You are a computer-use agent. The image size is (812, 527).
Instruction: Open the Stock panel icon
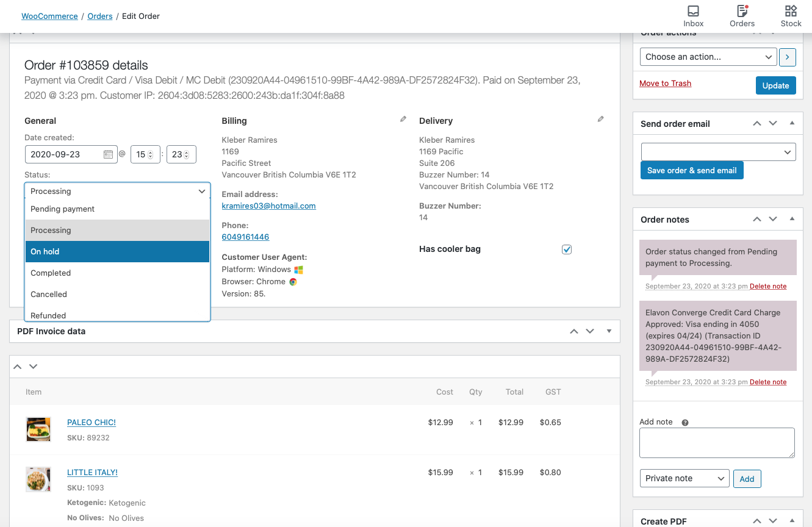pyautogui.click(x=791, y=16)
